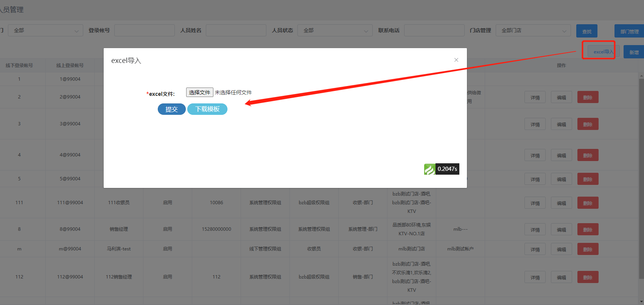Open 详情 for row 4@99004
The height and width of the screenshot is (305, 644).
(x=535, y=155)
